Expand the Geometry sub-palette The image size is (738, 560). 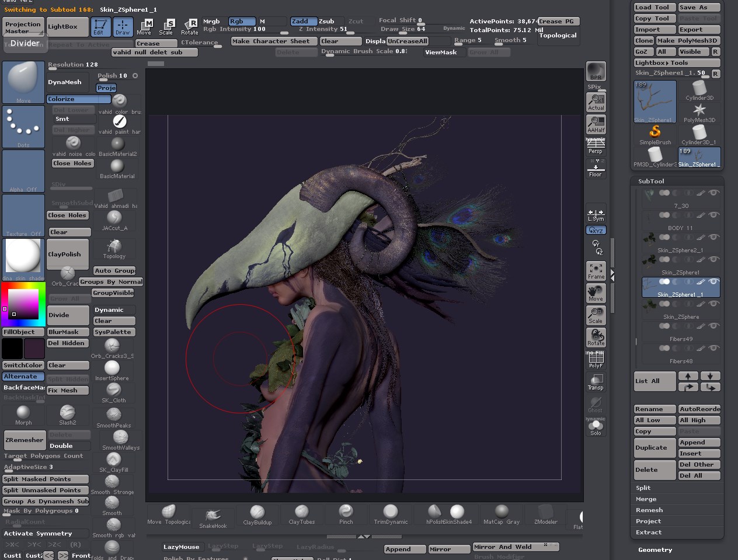655,549
